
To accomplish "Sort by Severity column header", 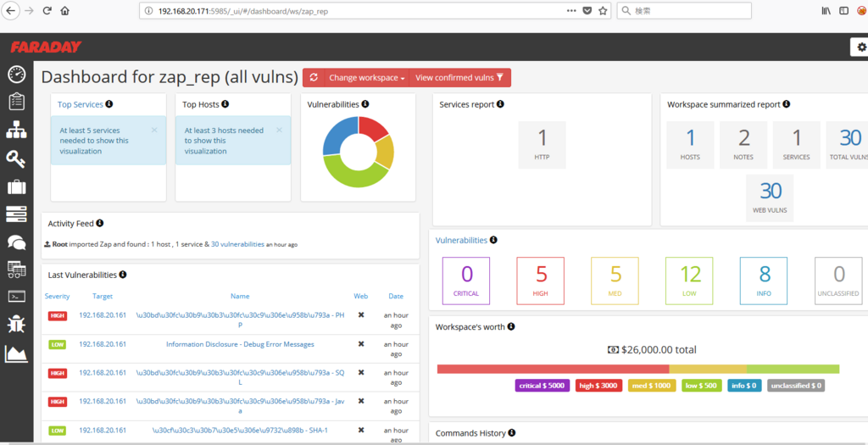I will point(57,296).
